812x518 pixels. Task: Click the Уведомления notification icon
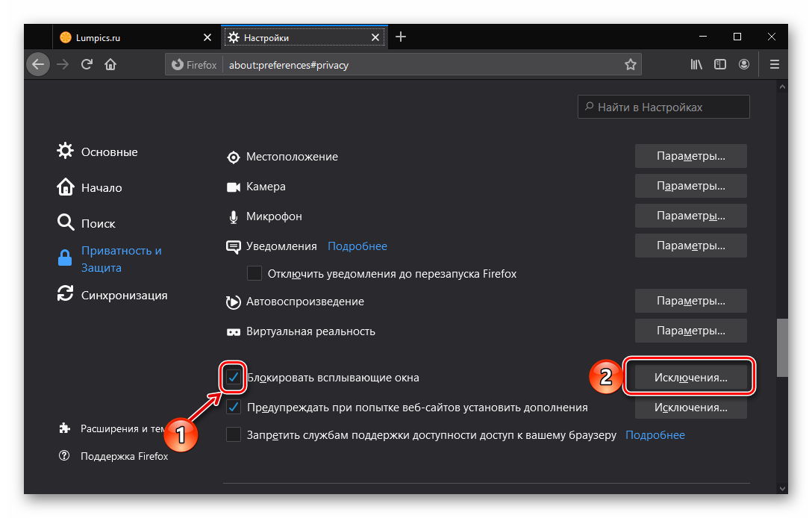[x=234, y=246]
